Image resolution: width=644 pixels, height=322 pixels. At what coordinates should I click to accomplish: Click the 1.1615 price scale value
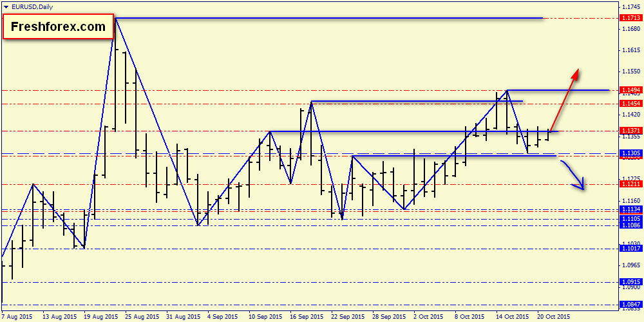click(632, 50)
